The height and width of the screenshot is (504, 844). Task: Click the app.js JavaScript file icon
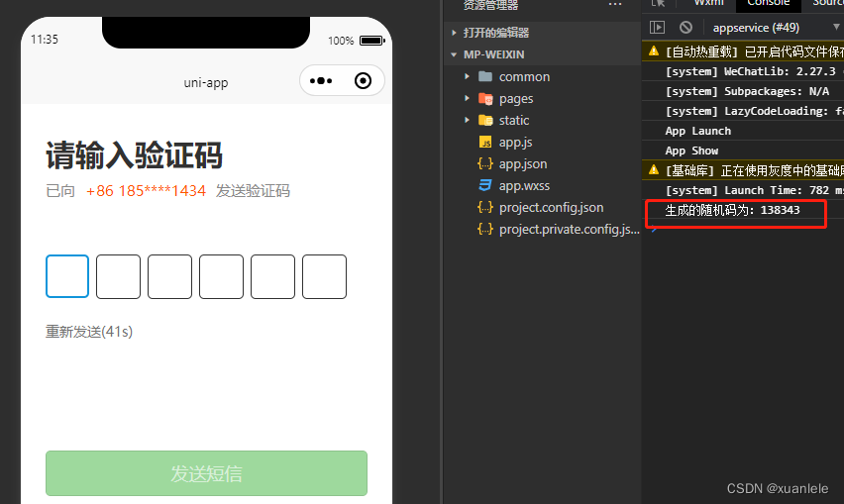485,142
